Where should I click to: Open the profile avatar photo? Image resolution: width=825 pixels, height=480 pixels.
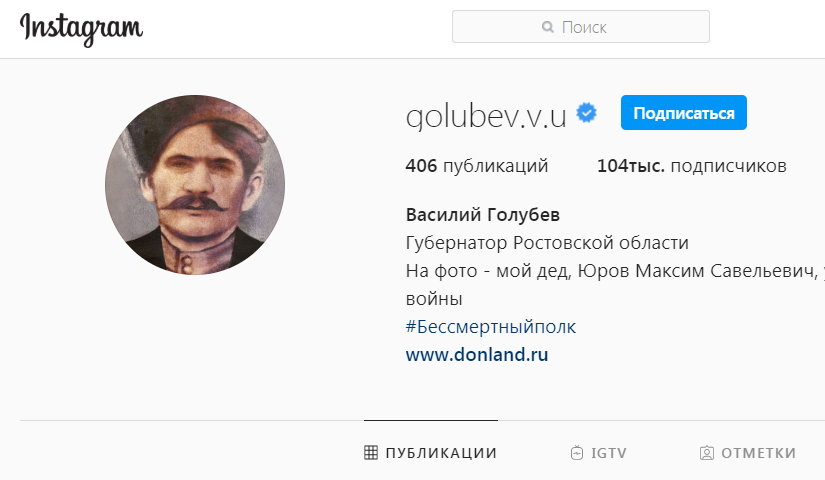click(195, 185)
